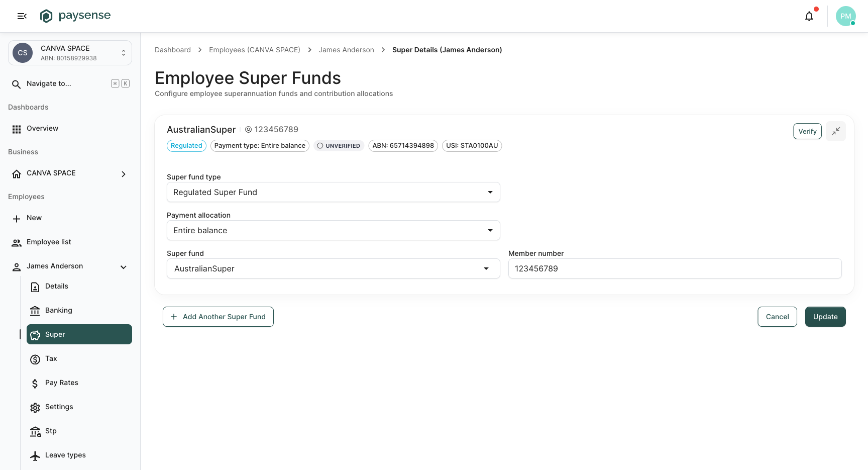Click the Details document icon
Viewport: 868px width, 470px height.
coord(35,287)
